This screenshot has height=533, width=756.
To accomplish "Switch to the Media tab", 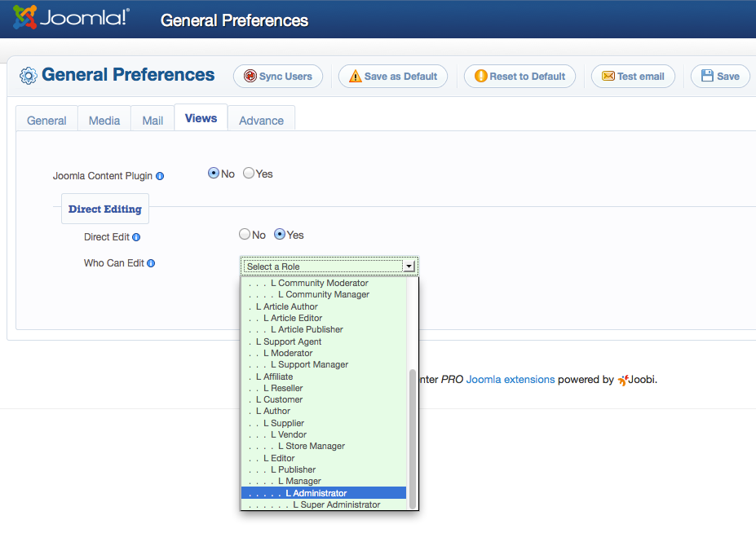I will tap(104, 121).
